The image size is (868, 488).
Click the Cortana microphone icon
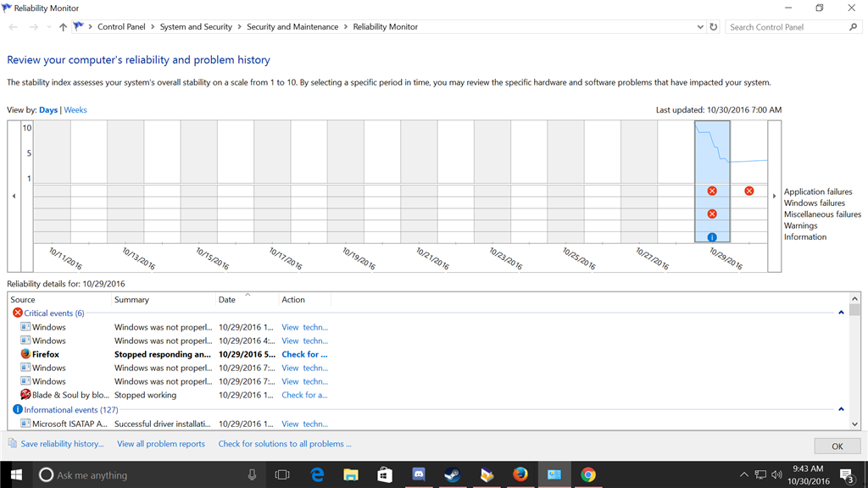pos(252,474)
